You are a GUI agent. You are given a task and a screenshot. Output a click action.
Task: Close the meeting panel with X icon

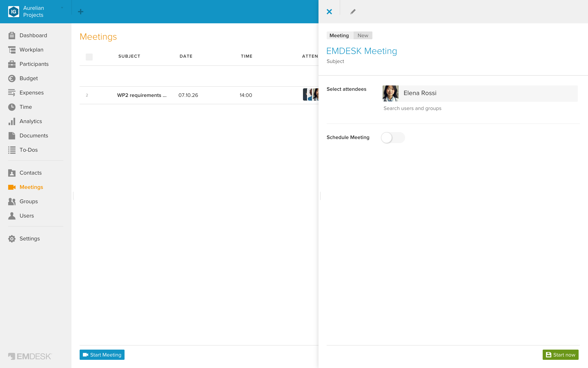point(329,12)
